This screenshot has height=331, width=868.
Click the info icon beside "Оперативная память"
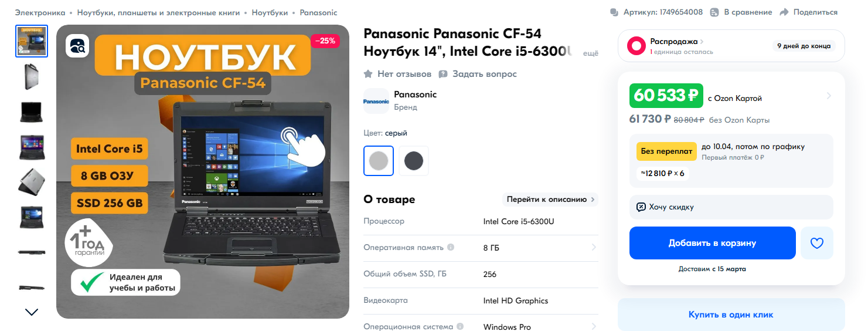coord(451,247)
